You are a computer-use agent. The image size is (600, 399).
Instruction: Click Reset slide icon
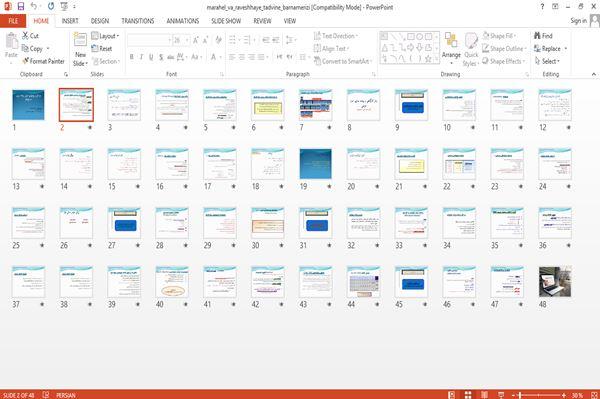[95, 48]
